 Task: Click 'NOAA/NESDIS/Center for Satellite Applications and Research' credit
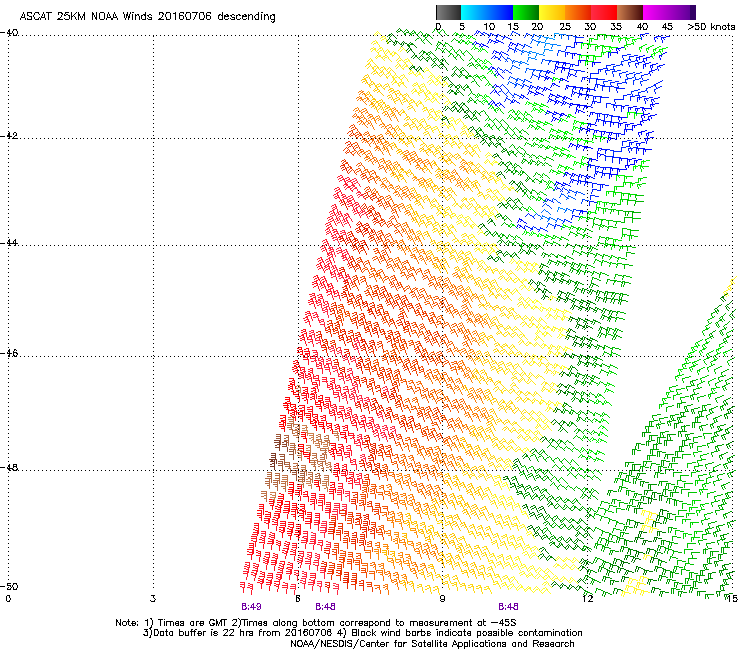coord(432,644)
